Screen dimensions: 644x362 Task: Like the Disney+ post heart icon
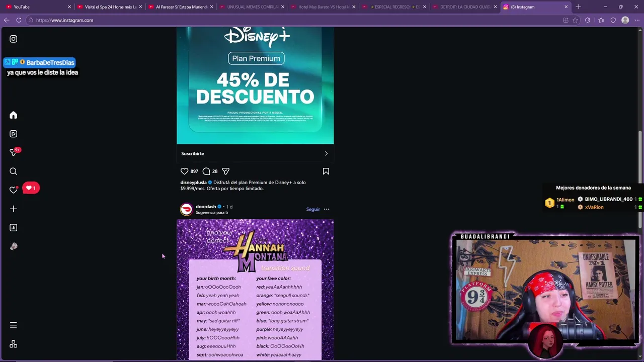[185, 171]
